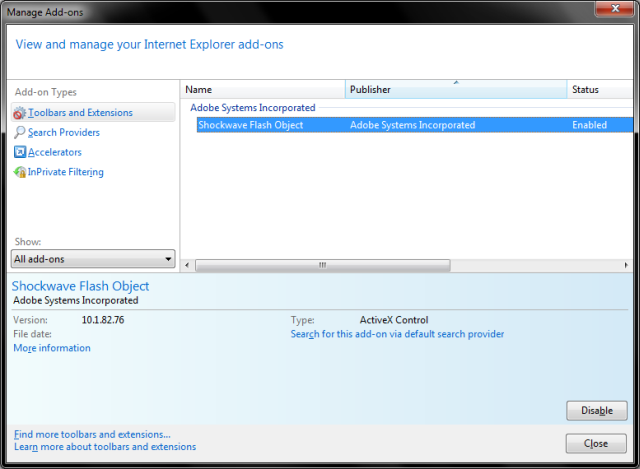
Task: Click the Accelerators icon
Action: (x=20, y=152)
